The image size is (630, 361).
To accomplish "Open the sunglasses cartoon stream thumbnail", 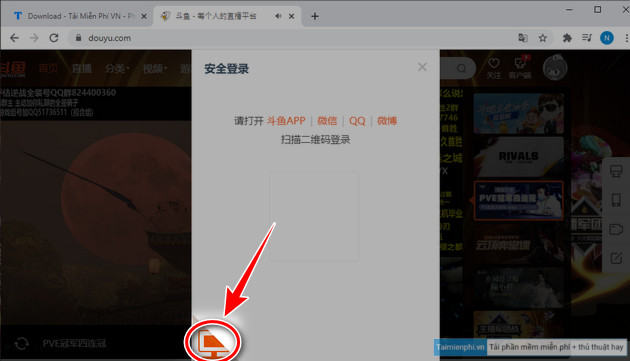I will tap(518, 113).
